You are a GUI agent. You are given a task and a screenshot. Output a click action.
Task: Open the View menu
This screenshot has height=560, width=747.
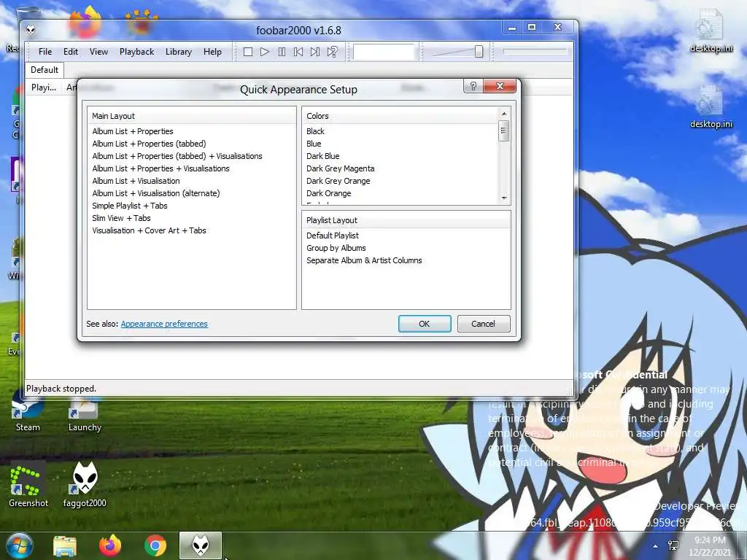[98, 52]
